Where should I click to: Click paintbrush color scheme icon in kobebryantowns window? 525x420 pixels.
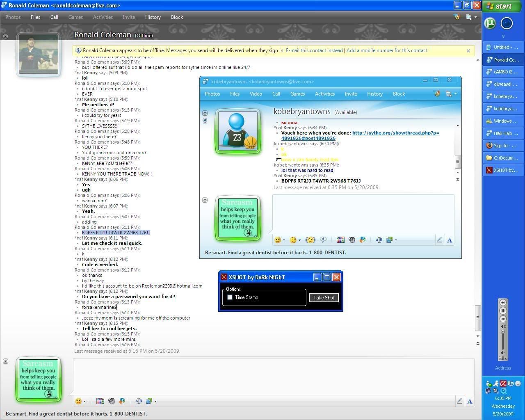(x=437, y=94)
